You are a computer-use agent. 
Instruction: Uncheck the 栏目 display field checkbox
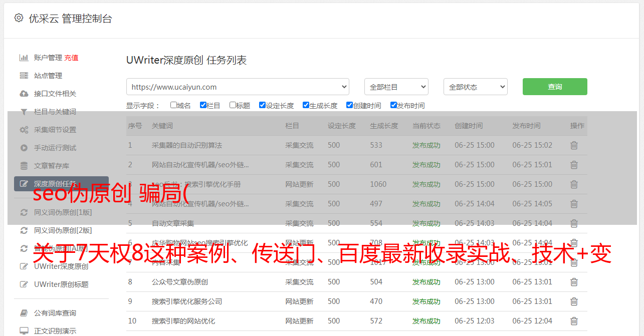coord(203,105)
